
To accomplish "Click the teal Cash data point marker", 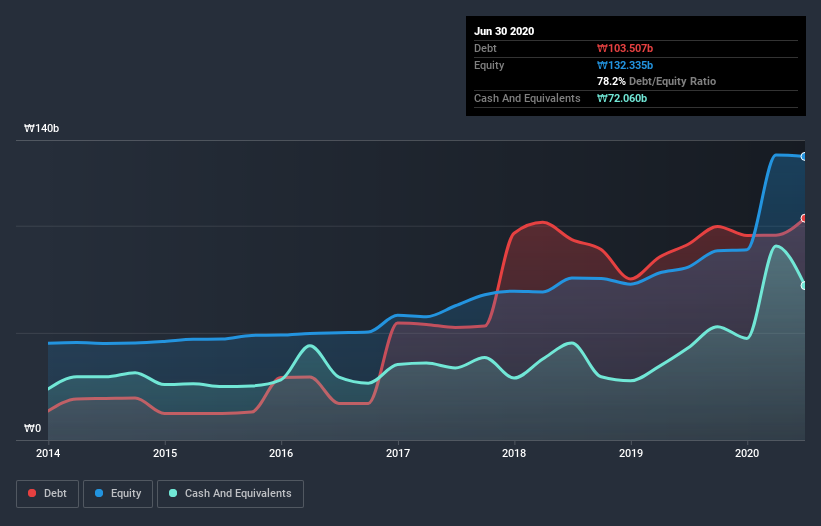I will point(804,286).
